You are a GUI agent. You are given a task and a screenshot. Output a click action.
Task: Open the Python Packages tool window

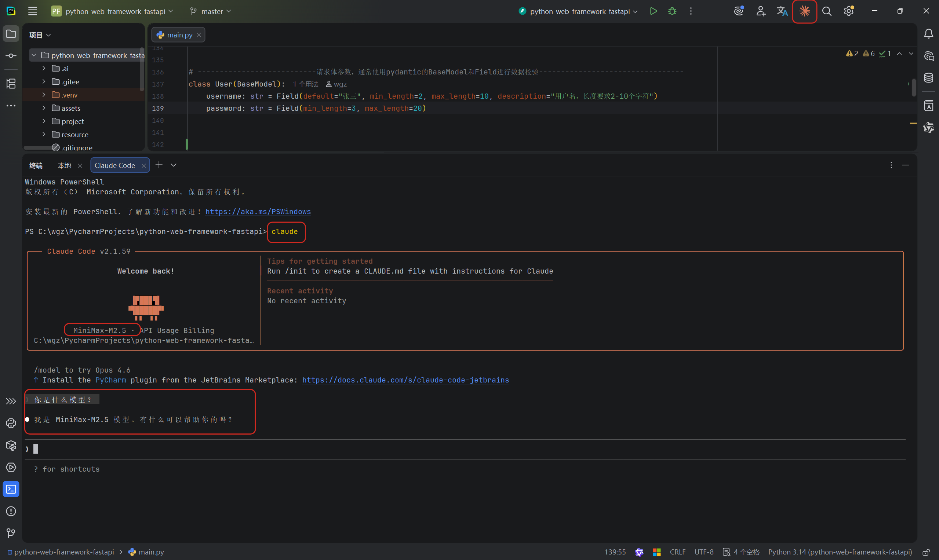11,445
